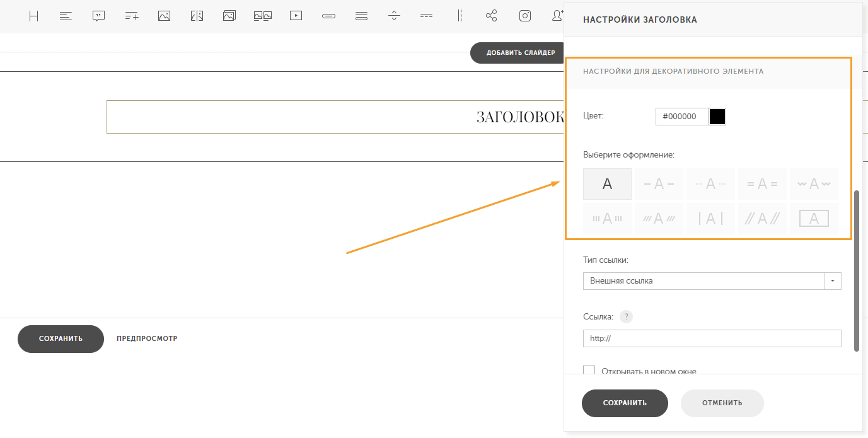Click the settings panel vertical scrollbar
868x438 pixels.
click(x=857, y=271)
